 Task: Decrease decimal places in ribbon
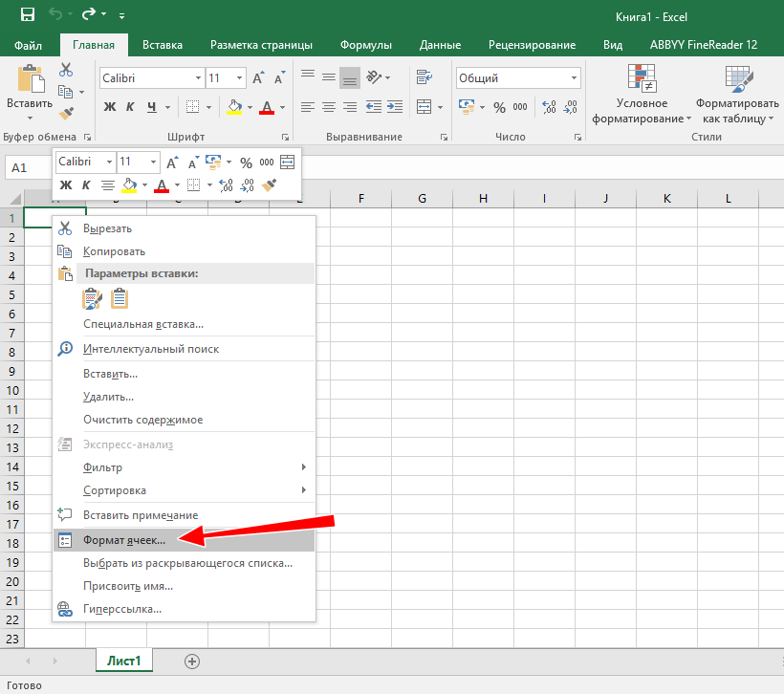[571, 107]
